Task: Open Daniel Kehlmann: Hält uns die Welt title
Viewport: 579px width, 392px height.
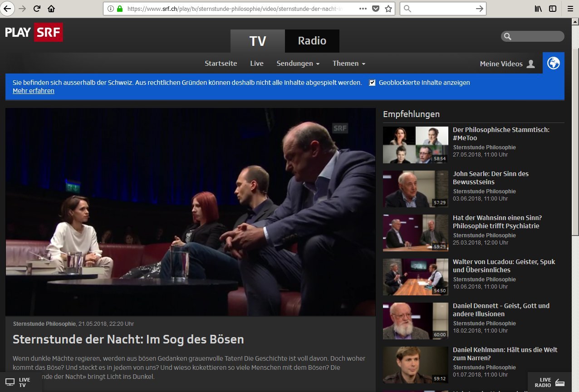Action: click(505, 354)
